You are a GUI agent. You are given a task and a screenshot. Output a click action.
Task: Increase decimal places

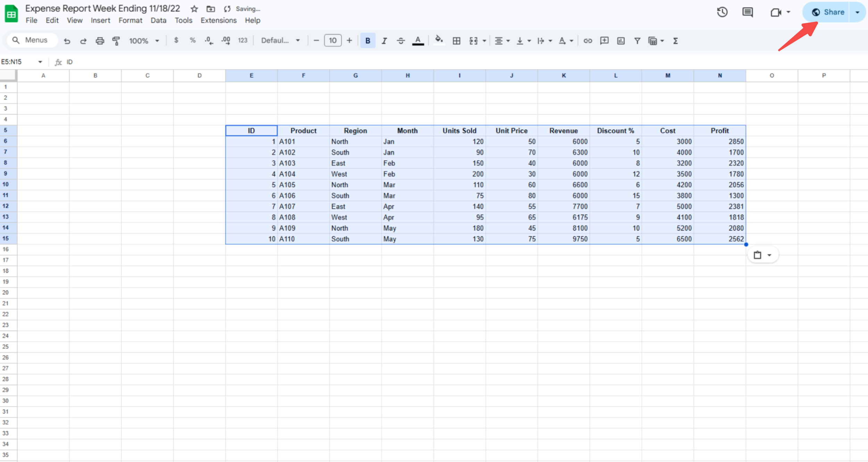(x=226, y=41)
